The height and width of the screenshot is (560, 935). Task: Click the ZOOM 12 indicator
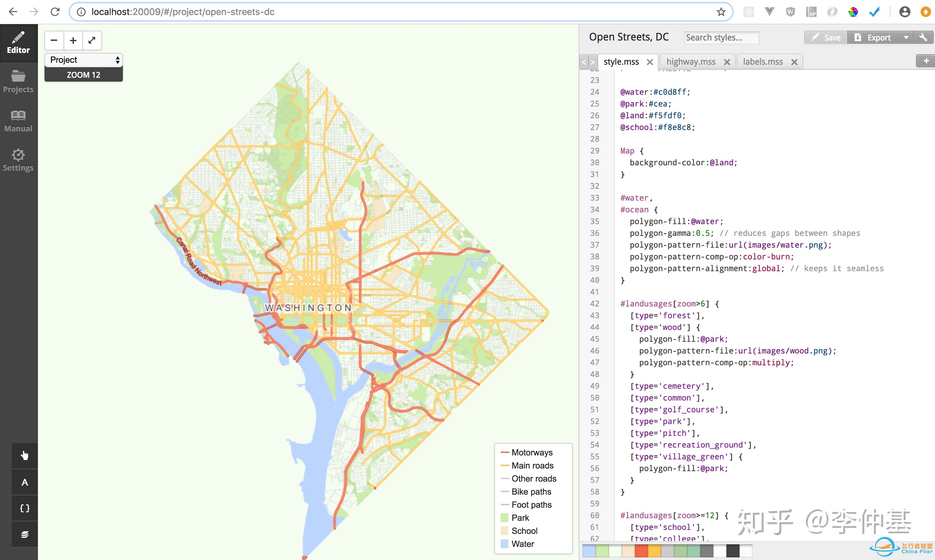tap(84, 75)
